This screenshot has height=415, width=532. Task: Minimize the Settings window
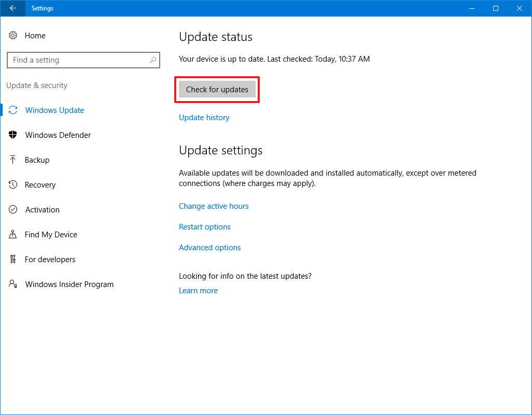click(x=472, y=8)
